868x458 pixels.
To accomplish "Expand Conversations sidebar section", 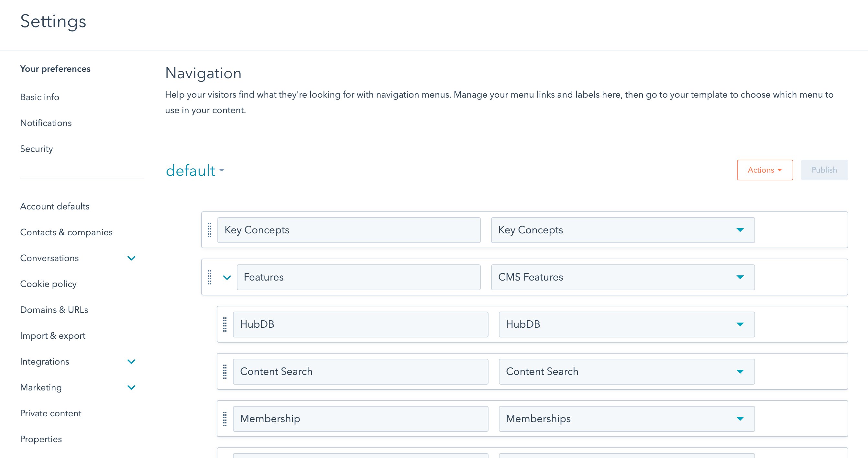I will 131,258.
